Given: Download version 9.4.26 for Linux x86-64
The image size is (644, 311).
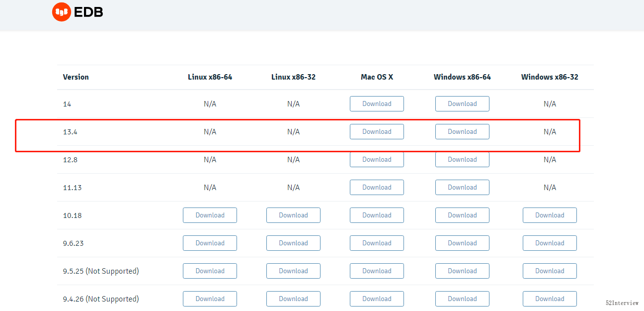Looking at the screenshot, I should tap(210, 299).
